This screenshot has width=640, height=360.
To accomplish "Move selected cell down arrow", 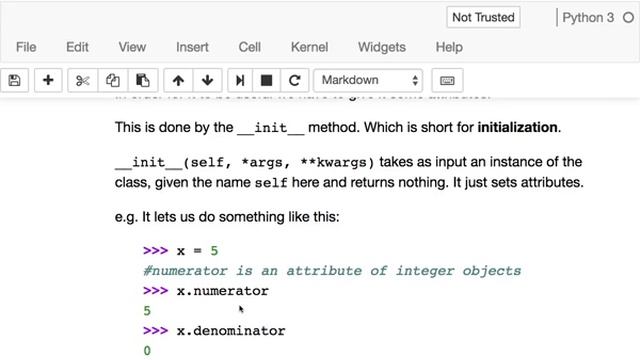I will coord(207,80).
